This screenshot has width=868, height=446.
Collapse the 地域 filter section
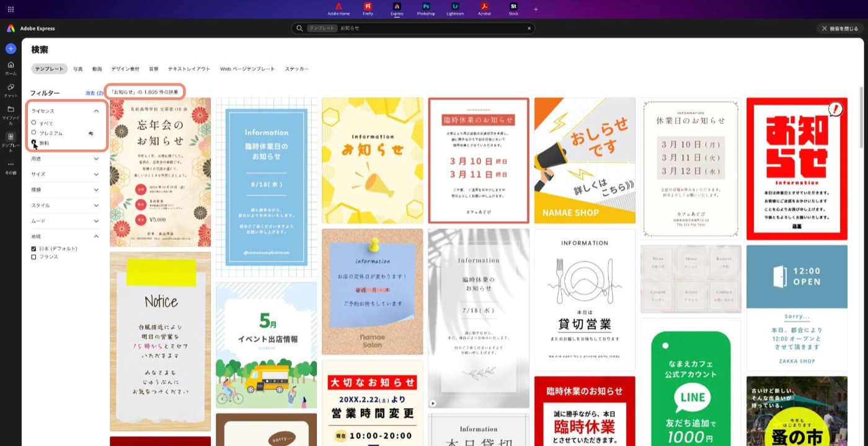(96, 237)
